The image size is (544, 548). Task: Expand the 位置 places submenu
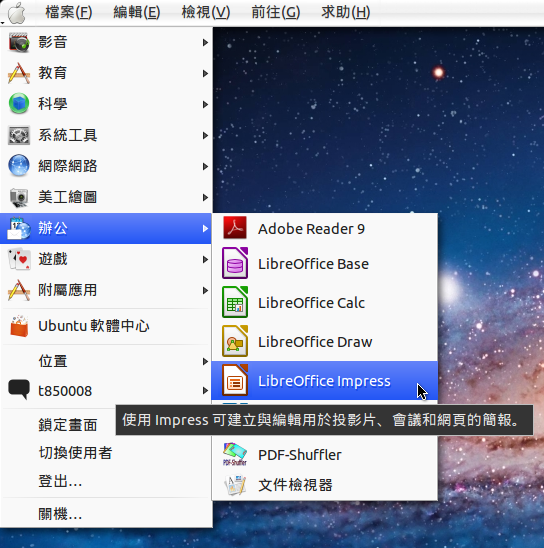point(106,361)
